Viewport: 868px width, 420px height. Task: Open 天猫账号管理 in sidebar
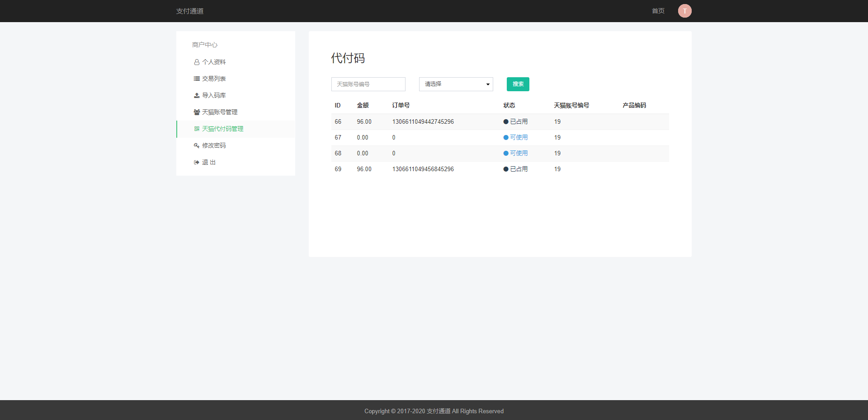pos(236,112)
